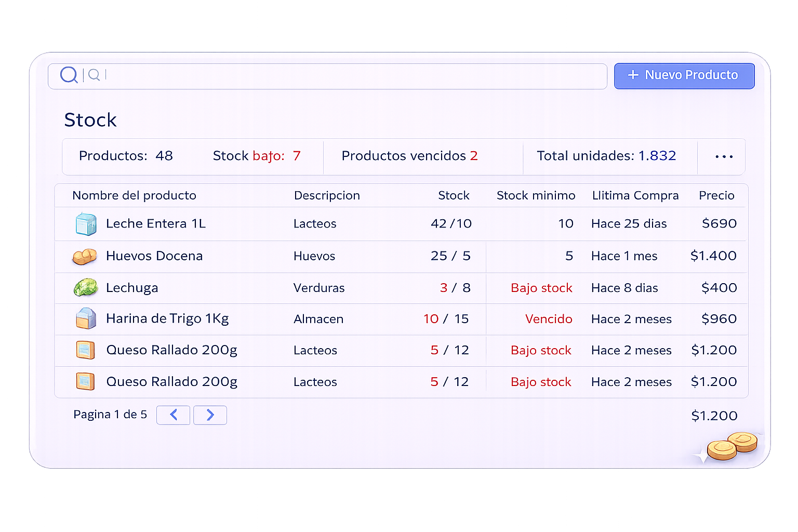Click the lettuce icon in the Lechuga row
Viewport: 798px width, 532px height.
[x=86, y=287]
